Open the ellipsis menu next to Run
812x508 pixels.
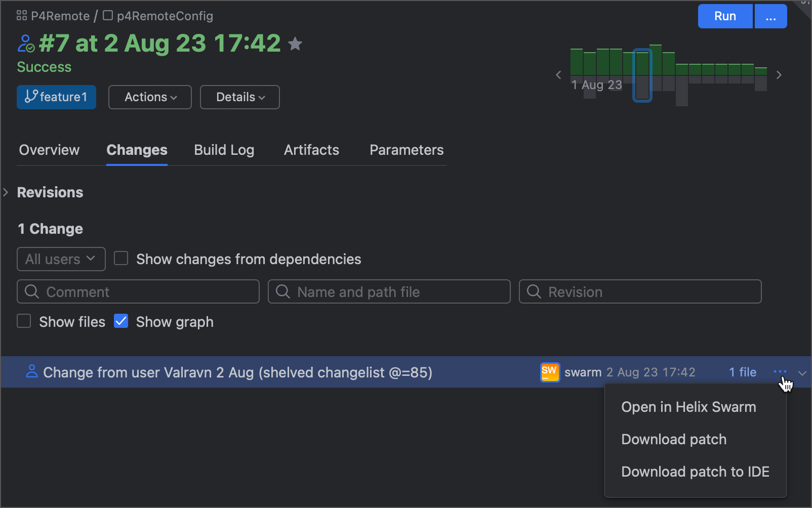coord(770,16)
